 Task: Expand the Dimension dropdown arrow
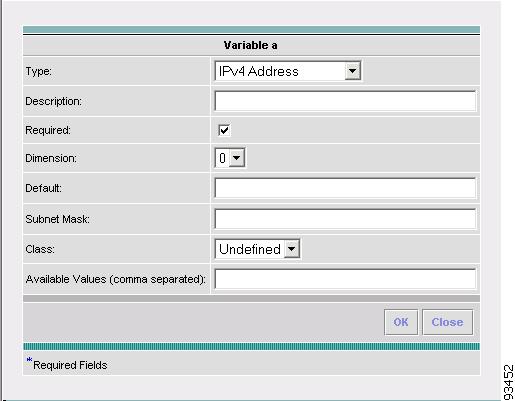(x=236, y=158)
